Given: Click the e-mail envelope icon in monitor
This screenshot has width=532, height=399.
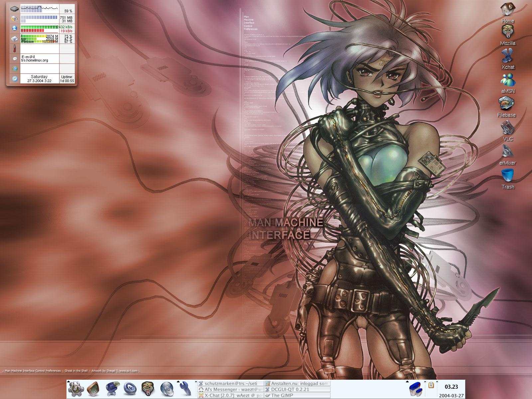Looking at the screenshot, I should click(x=15, y=59).
